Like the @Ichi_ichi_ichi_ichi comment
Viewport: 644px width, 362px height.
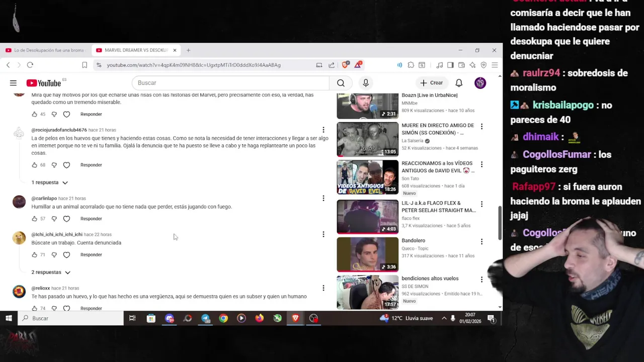(x=34, y=255)
